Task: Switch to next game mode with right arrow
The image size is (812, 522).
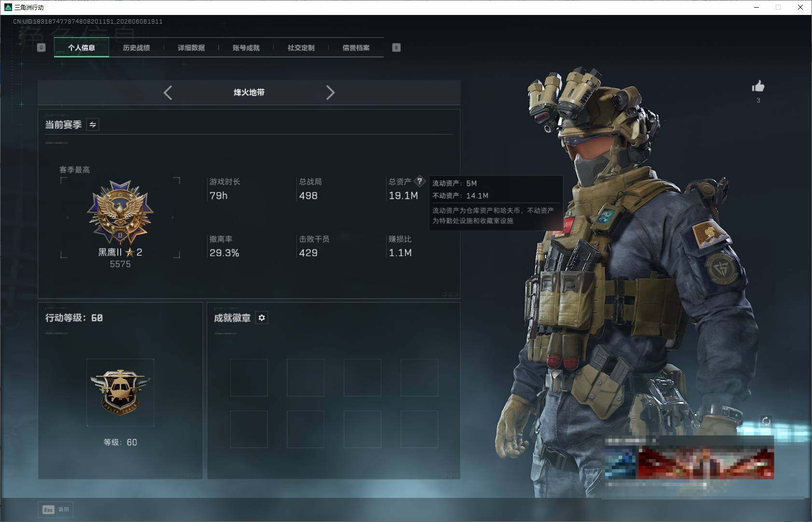Action: click(x=330, y=93)
